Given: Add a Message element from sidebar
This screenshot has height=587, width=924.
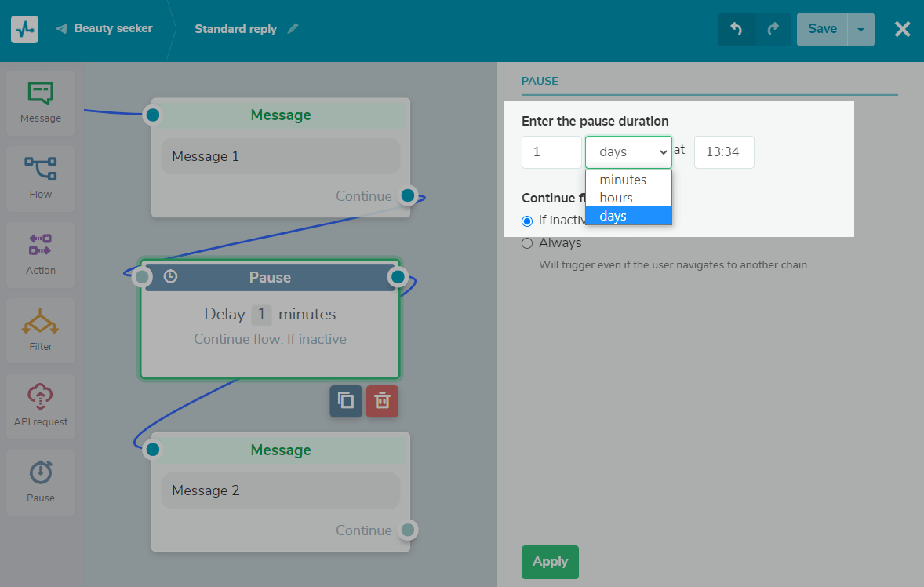Looking at the screenshot, I should 41,103.
